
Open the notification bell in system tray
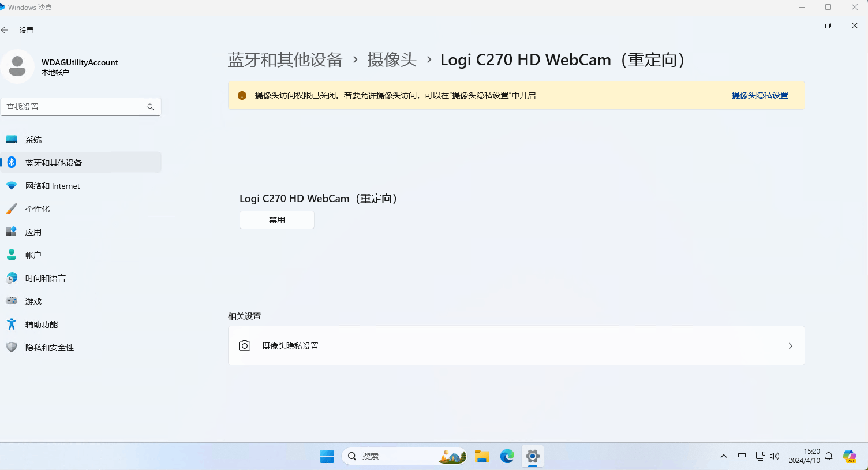(829, 456)
